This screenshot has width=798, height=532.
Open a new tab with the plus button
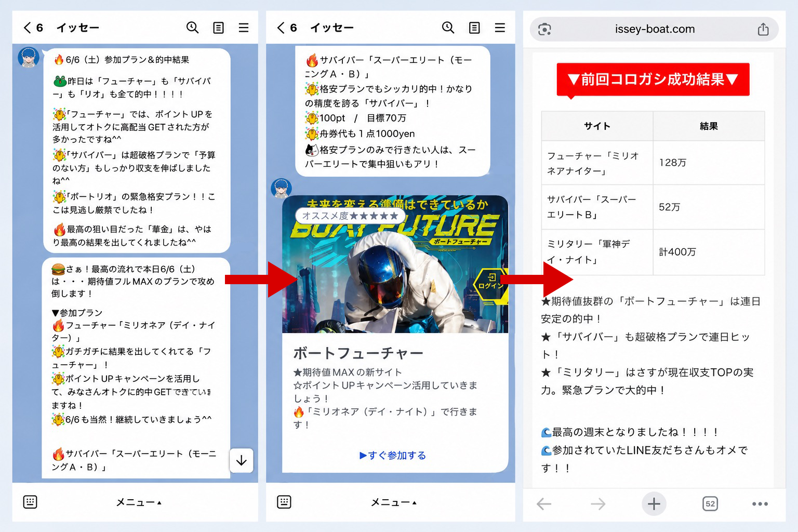(x=654, y=503)
